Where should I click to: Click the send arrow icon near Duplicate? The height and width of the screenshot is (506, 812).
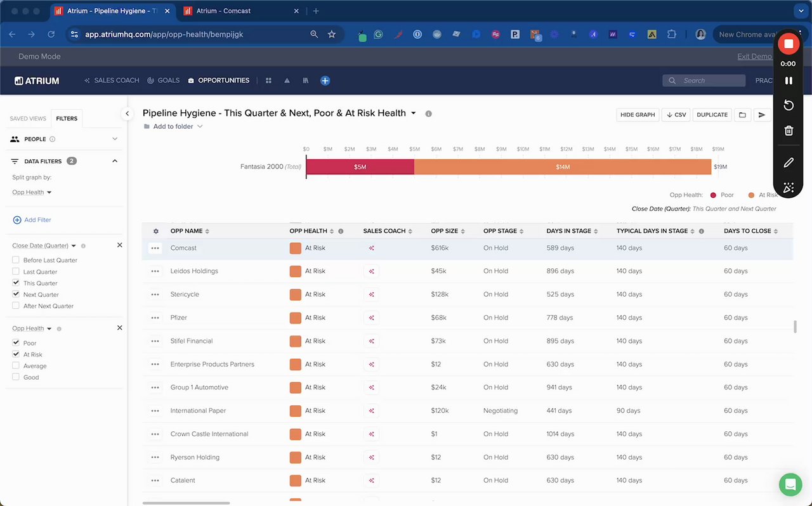tap(762, 115)
